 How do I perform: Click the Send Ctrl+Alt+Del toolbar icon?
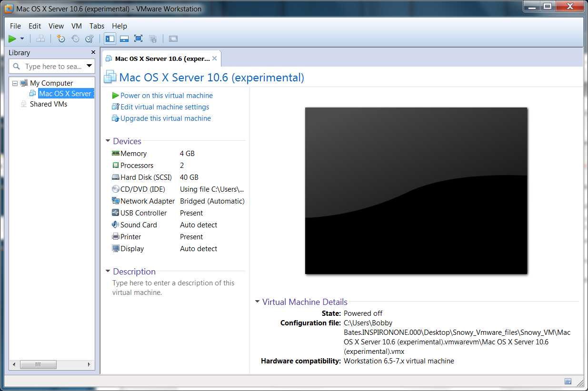[x=40, y=39]
